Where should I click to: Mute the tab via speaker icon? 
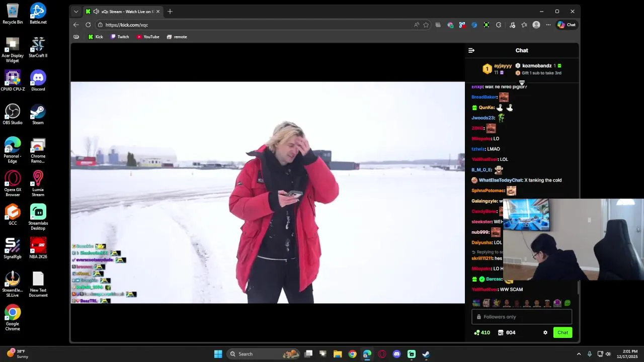(96, 12)
